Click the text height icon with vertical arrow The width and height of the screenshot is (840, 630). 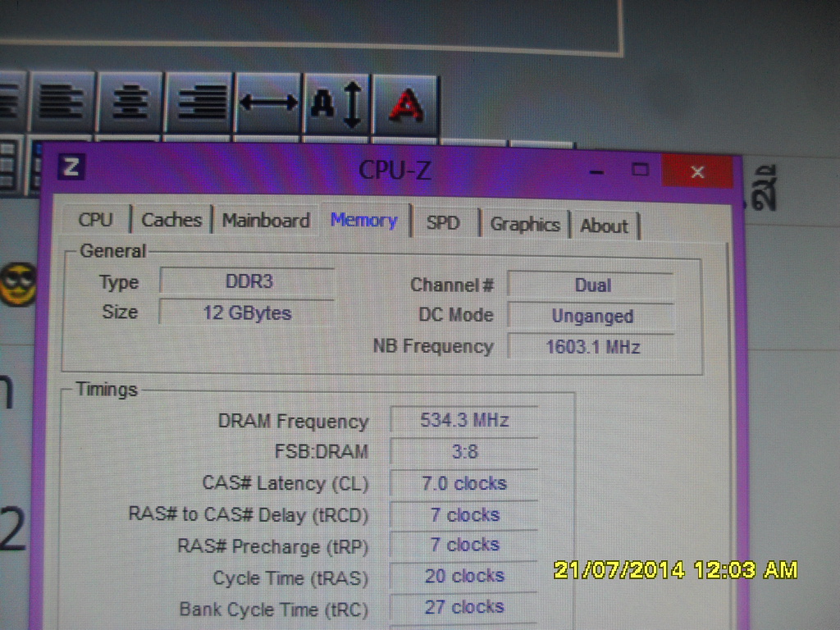point(337,103)
